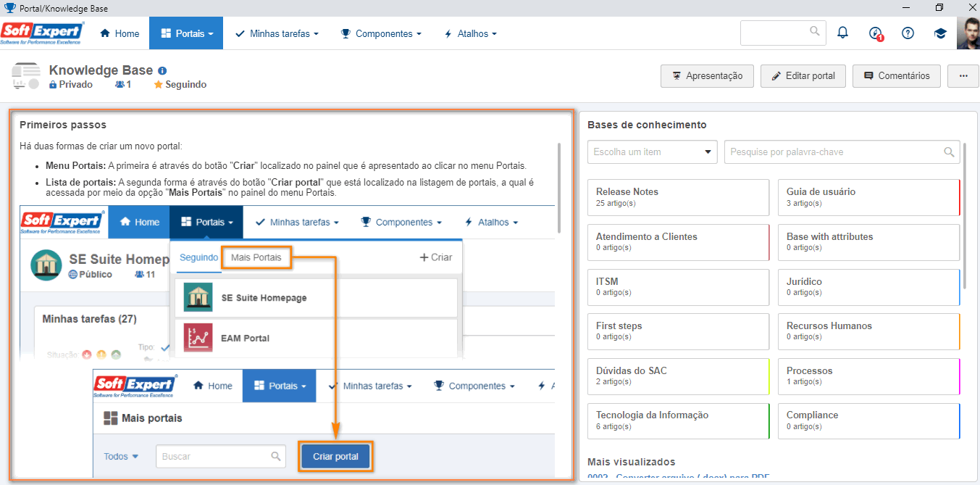Open the Jurídico card
Screen dimensions: 980x485
[868, 287]
